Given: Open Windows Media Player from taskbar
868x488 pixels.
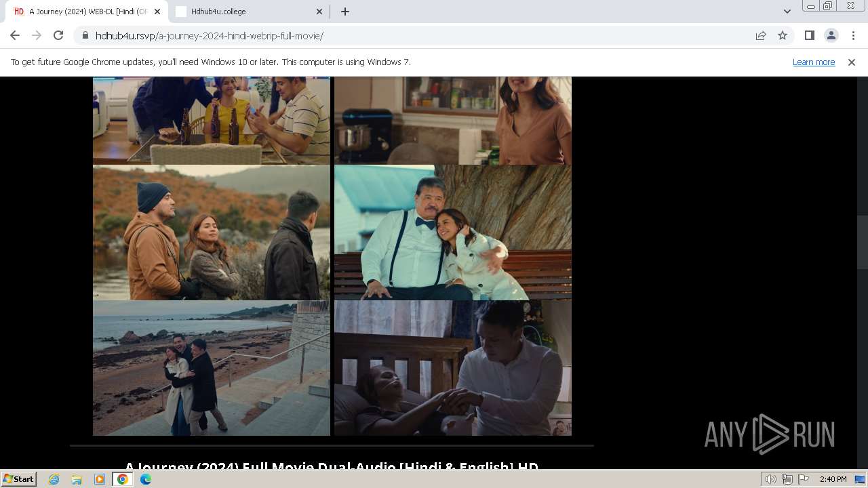Looking at the screenshot, I should (100, 479).
